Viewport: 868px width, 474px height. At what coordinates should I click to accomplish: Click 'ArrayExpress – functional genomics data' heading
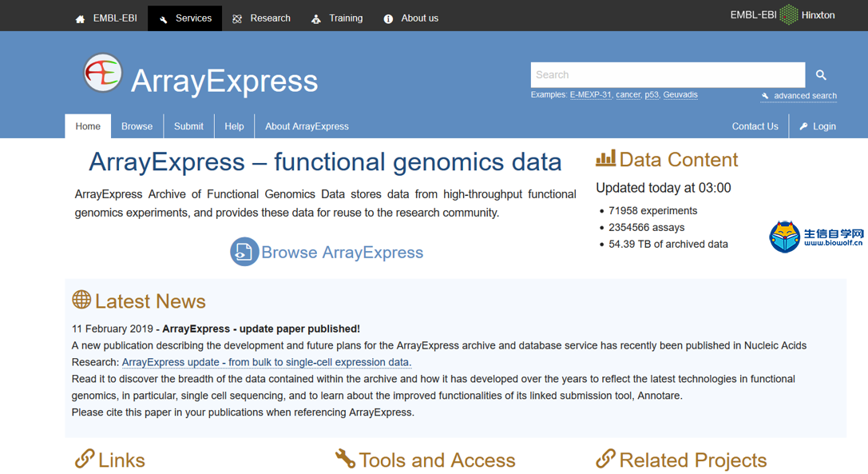point(325,162)
